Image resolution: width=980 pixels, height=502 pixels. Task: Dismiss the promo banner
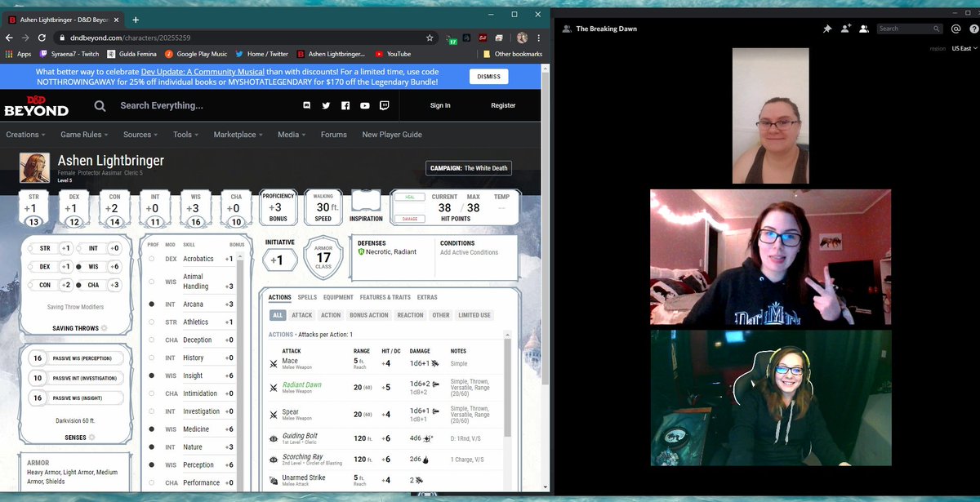pos(488,77)
